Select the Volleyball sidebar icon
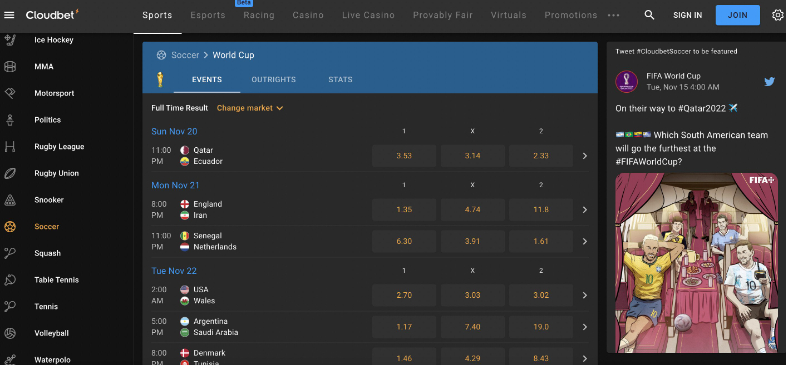 click(x=10, y=333)
